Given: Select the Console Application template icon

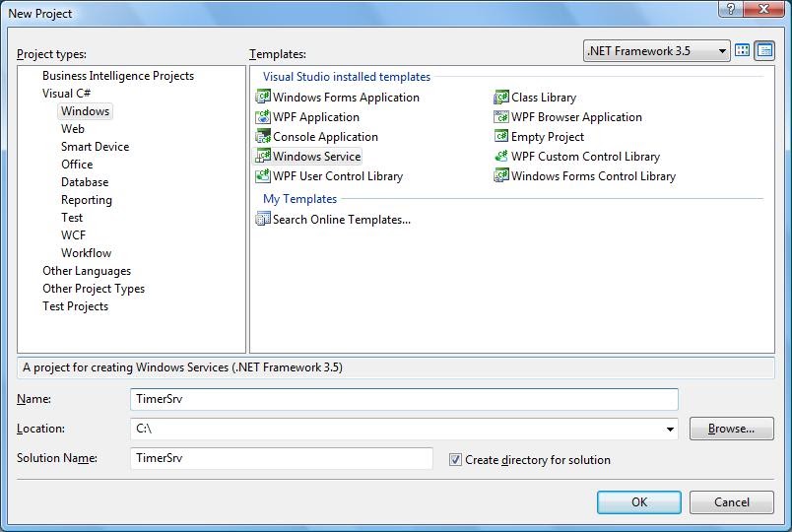Looking at the screenshot, I should (x=263, y=136).
